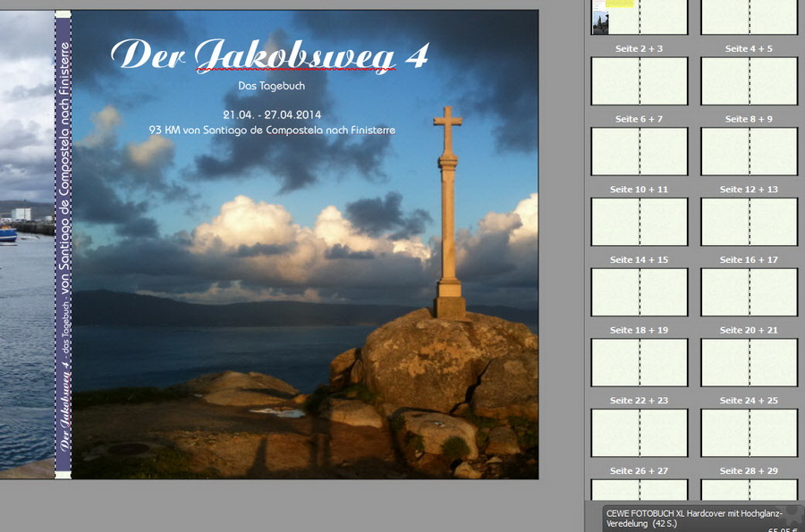The image size is (805, 532).
Task: Choose the Seite 14 + 15 page thumbnail
Action: [x=639, y=292]
